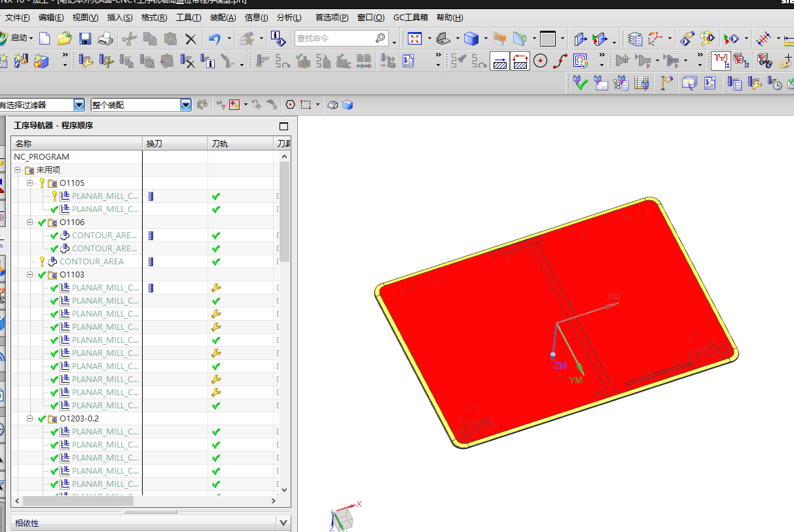Click the shaded cube rendering style icon
The width and height of the screenshot is (794, 532).
[x=471, y=39]
